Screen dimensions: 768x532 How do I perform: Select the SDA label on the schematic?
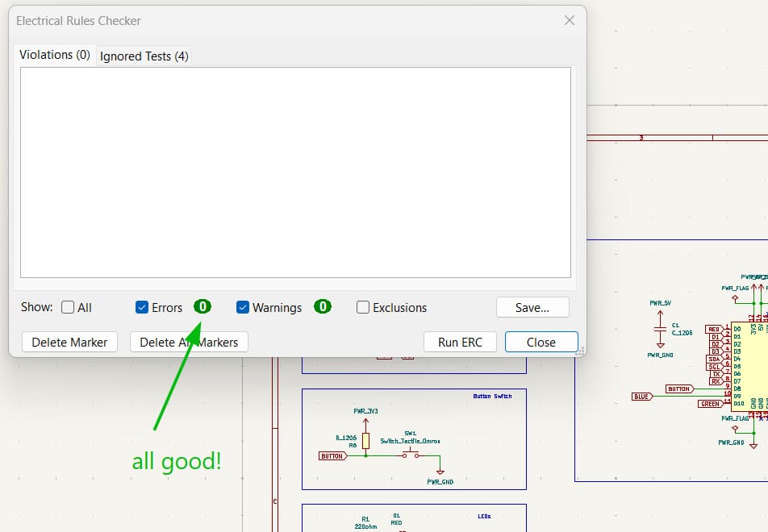[715, 360]
